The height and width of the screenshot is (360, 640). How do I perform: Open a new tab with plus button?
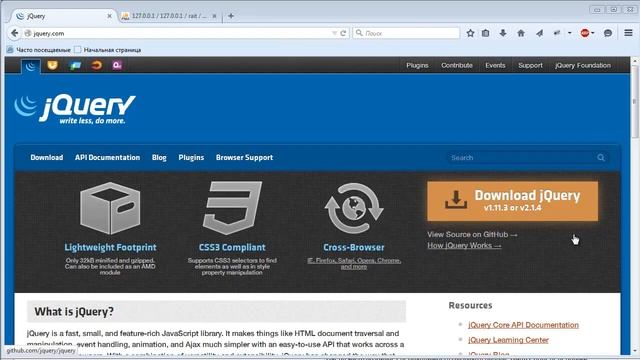(231, 16)
